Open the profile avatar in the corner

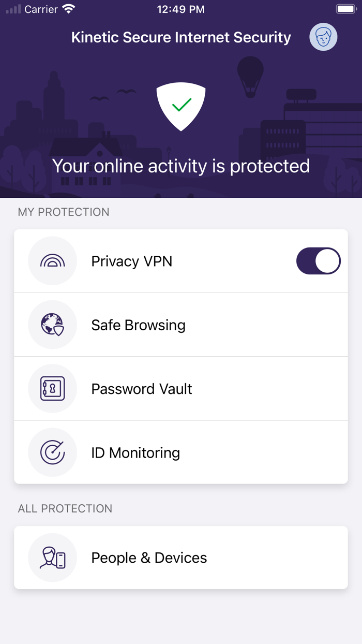tap(323, 37)
